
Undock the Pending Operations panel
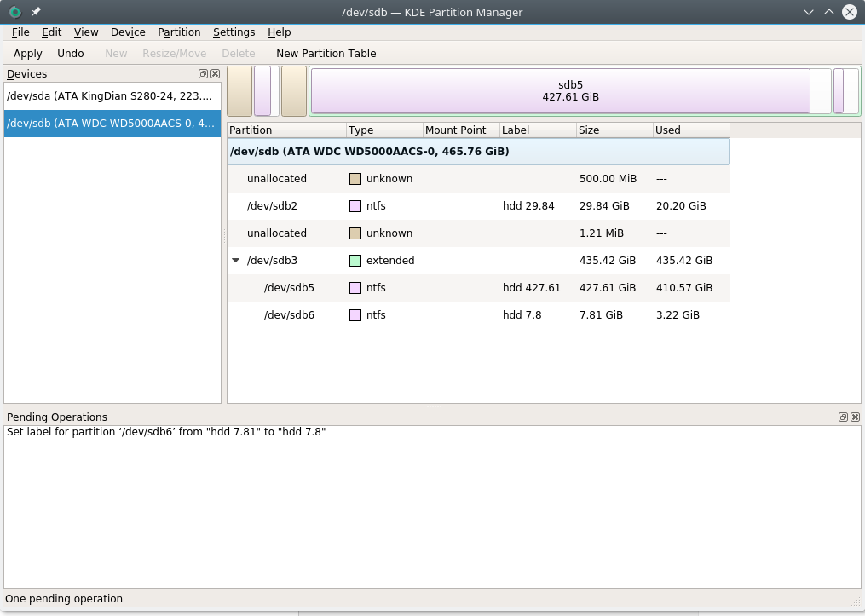point(844,417)
